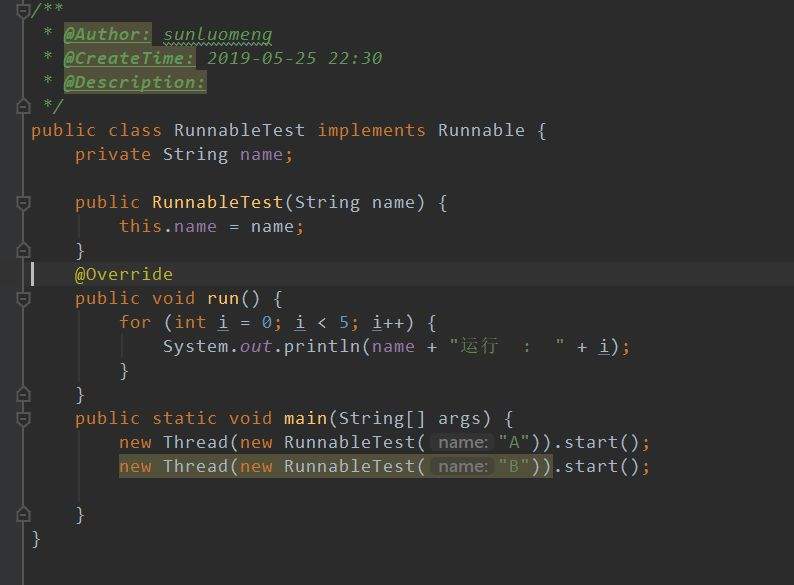This screenshot has width=794, height=585.
Task: Click the run() method closing fold marker
Action: pos(23,394)
